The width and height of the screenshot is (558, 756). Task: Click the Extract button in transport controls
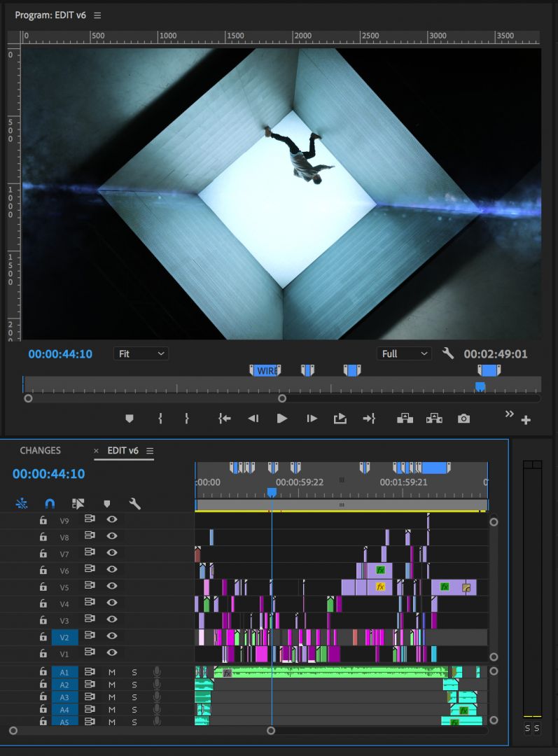[x=434, y=419]
